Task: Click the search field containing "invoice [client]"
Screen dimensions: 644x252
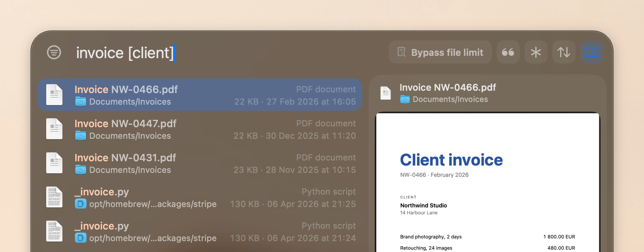Action: [229, 52]
